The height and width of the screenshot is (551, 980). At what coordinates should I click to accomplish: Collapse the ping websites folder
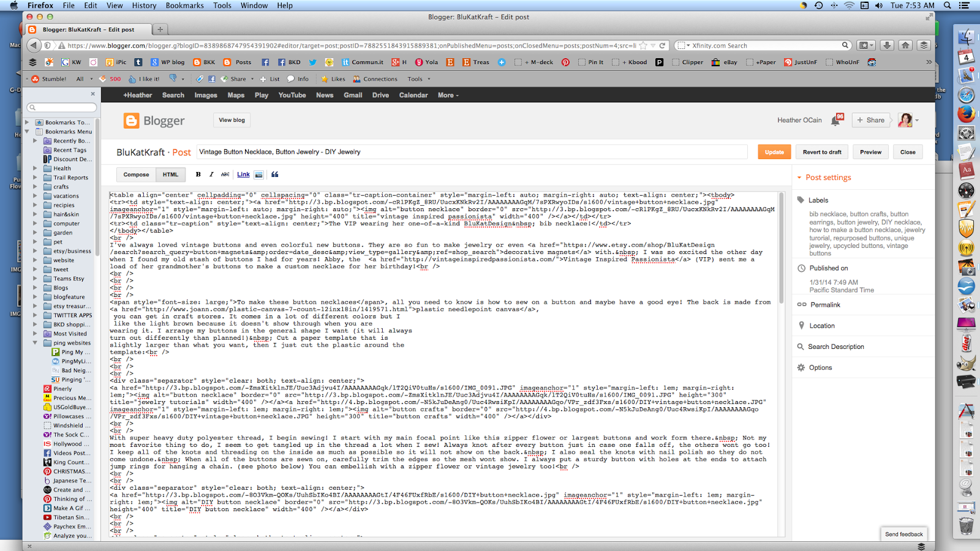pyautogui.click(x=35, y=343)
